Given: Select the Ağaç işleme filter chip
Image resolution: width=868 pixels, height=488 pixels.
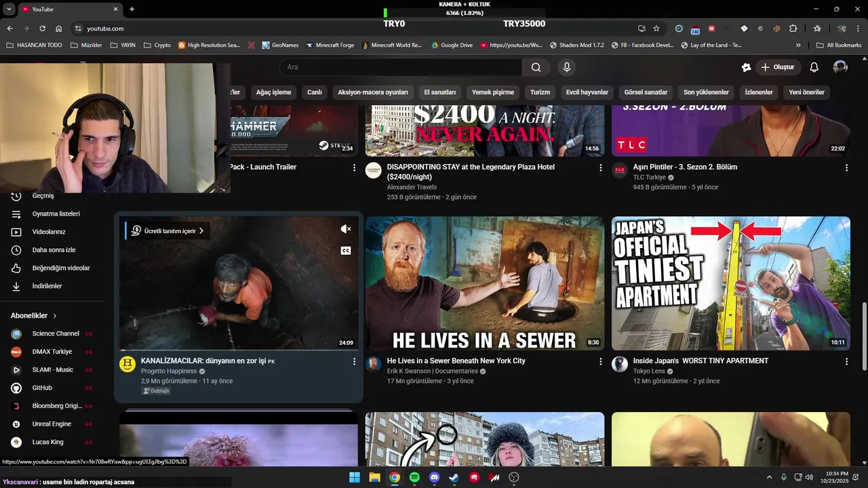Looking at the screenshot, I should [273, 92].
